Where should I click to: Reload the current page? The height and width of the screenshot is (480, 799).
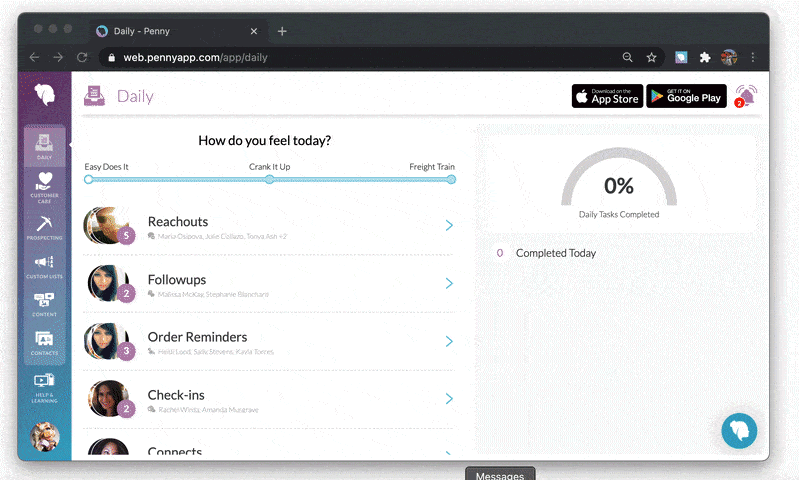point(82,57)
